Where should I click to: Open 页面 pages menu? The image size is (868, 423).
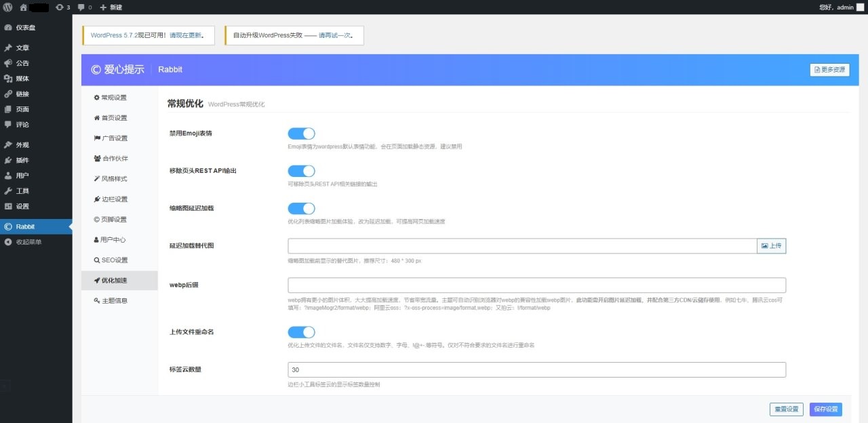tap(36, 109)
